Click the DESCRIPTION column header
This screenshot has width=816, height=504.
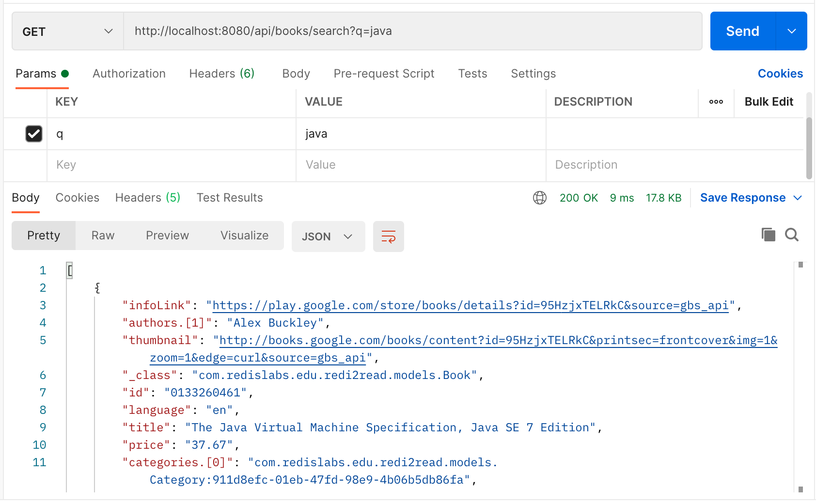[x=593, y=102]
